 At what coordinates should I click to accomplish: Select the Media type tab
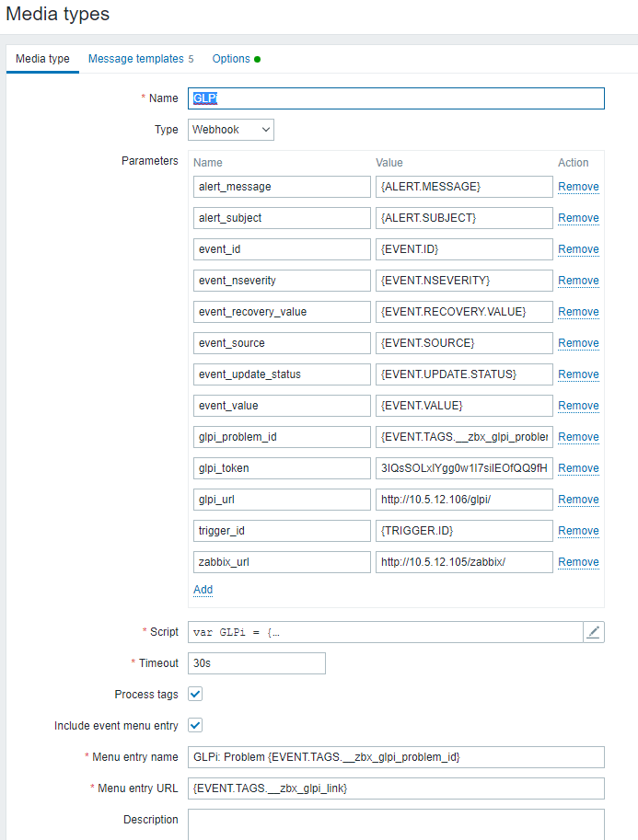coord(42,59)
